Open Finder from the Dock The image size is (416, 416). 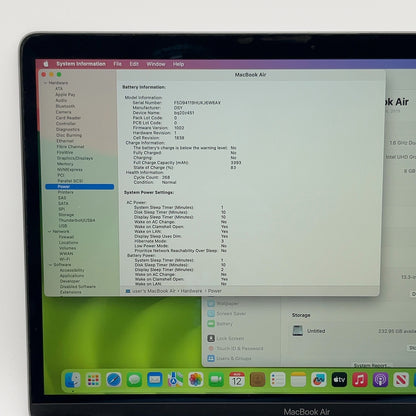pos(73,380)
